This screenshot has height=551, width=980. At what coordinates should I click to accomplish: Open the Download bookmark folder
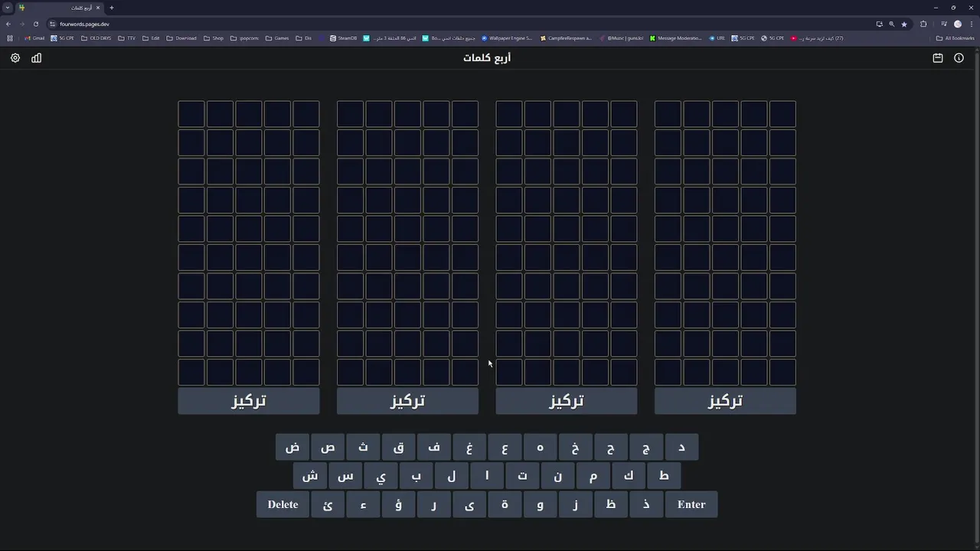(181, 38)
